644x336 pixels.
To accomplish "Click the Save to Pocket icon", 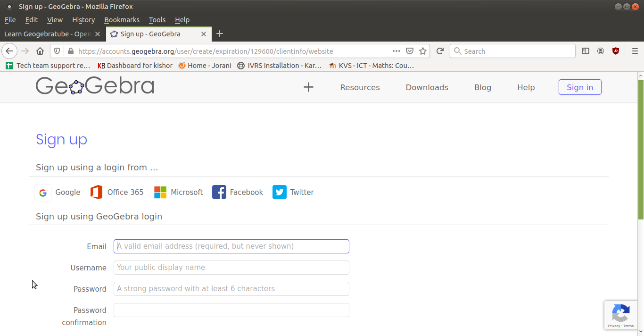I will 410,51.
